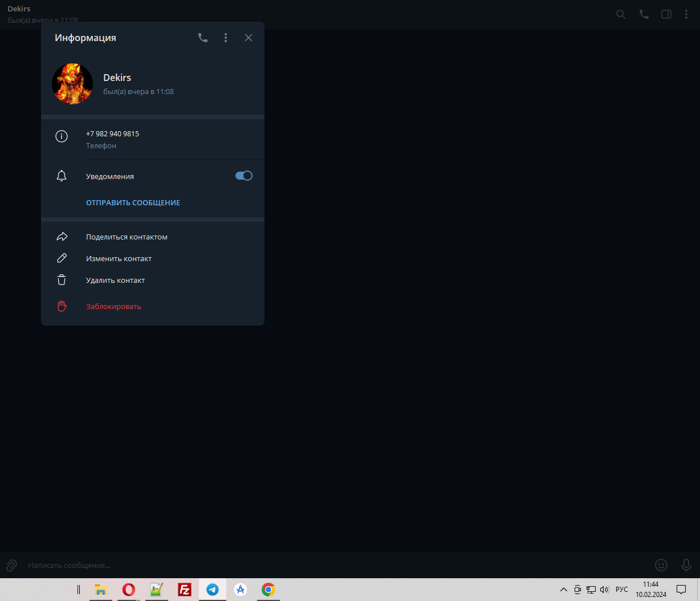This screenshot has width=700, height=601.
Task: Click the phone number +7 982 940 9815
Action: coord(112,133)
